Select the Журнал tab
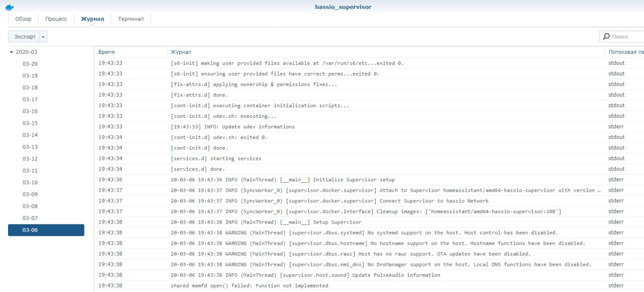The width and height of the screenshot is (644, 292). [93, 19]
